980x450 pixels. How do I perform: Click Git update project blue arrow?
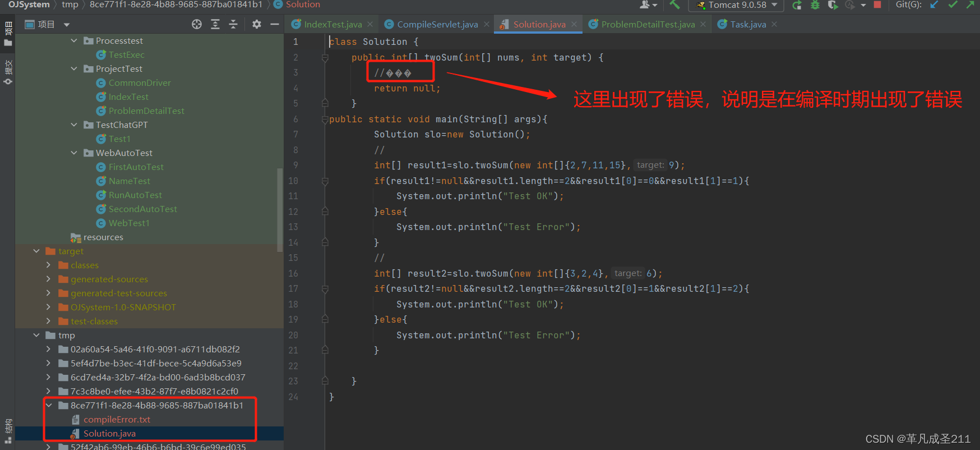click(x=934, y=4)
